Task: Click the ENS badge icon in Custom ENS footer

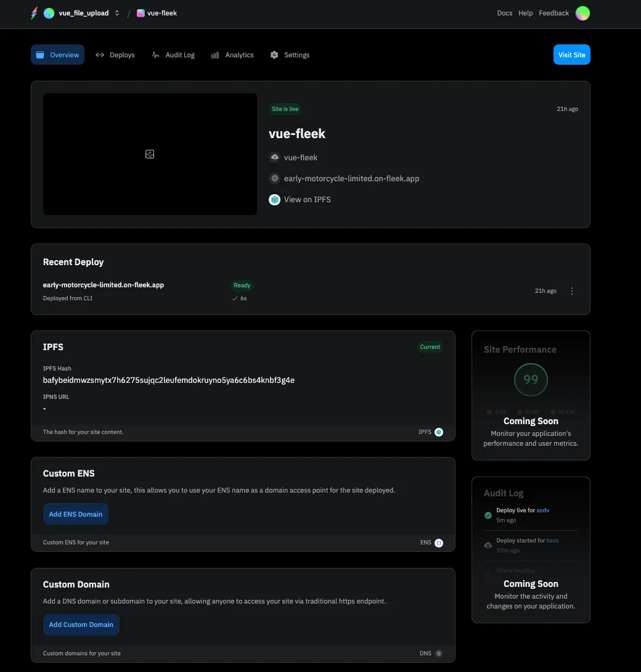Action: 439,543
